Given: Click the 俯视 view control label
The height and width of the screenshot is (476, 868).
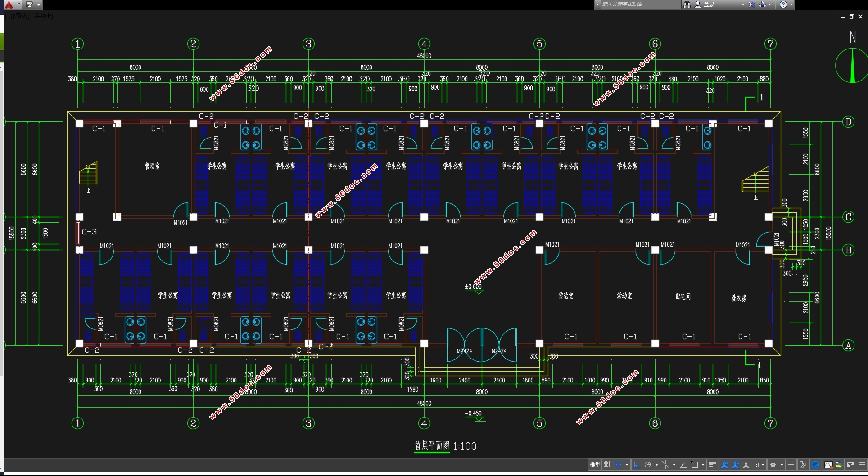Looking at the screenshot, I should [19, 16].
